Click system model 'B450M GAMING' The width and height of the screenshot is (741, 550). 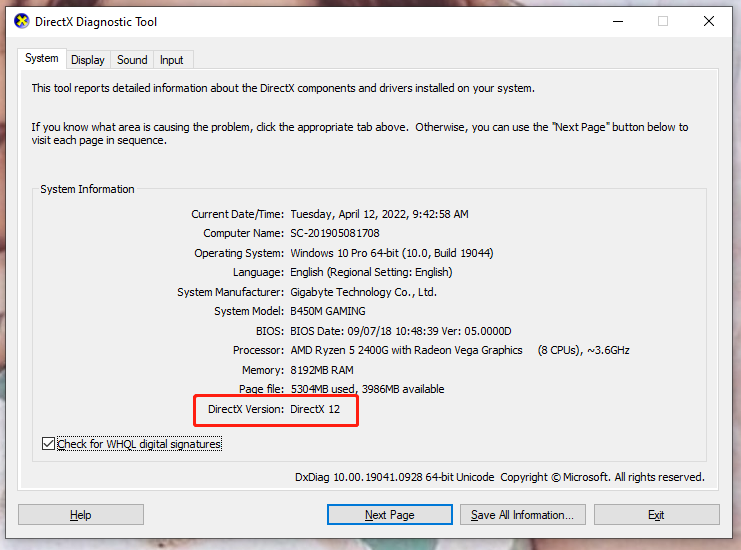tap(328, 311)
